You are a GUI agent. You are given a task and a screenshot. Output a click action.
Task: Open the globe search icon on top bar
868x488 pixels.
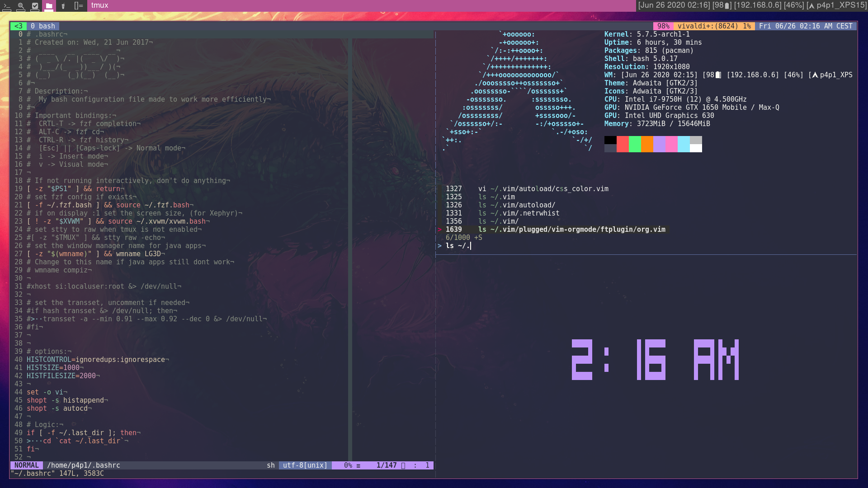(21, 6)
